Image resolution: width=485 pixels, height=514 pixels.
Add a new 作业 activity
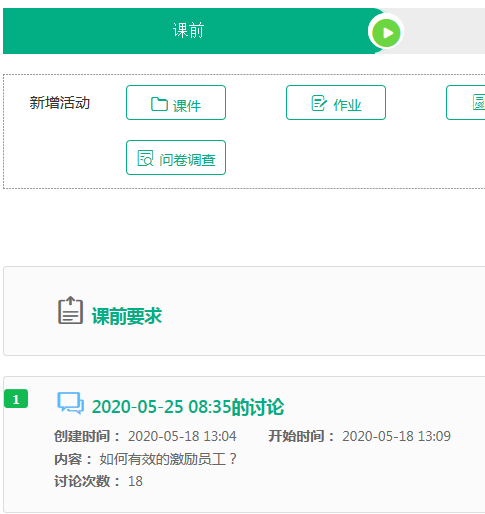pyautogui.click(x=336, y=103)
